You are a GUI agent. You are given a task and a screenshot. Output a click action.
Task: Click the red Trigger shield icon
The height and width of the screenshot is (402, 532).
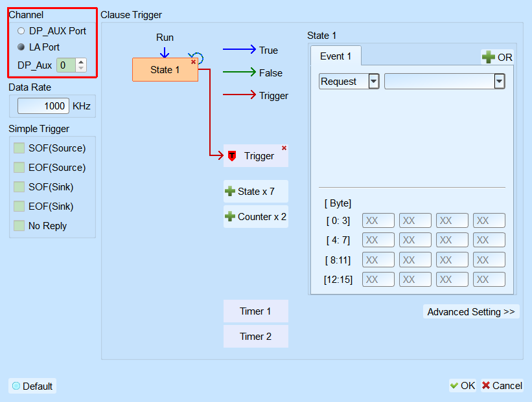[x=232, y=156]
